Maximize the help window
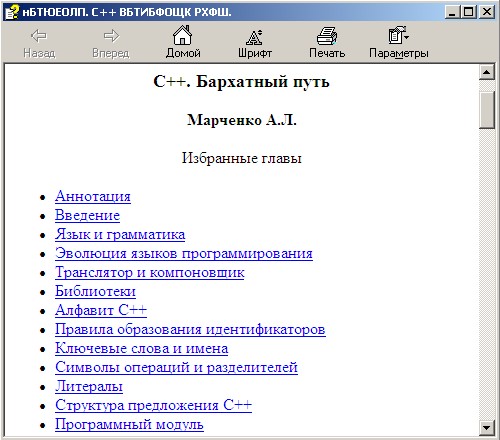 (468, 12)
